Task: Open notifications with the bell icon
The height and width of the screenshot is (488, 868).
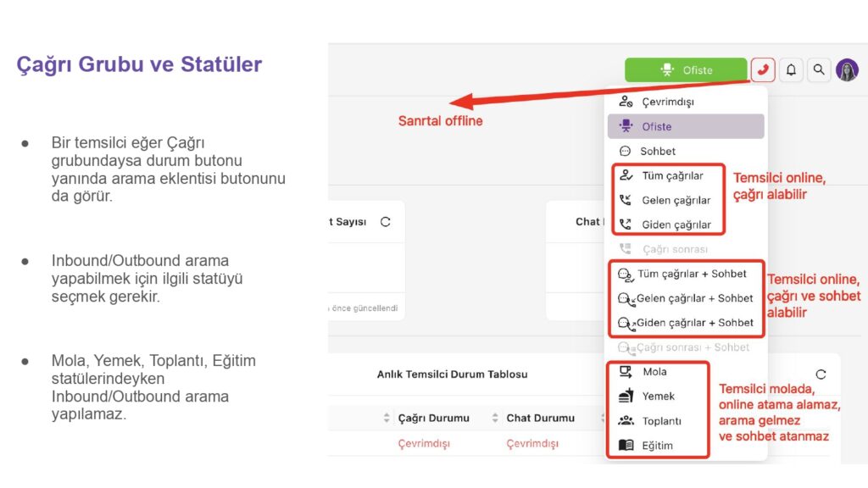Action: [x=791, y=69]
